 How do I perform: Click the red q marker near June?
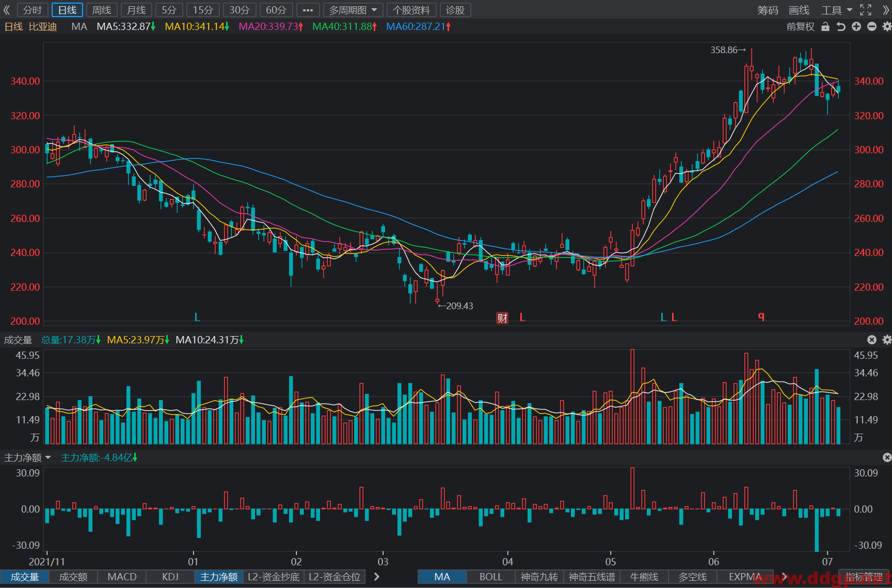pyautogui.click(x=761, y=315)
